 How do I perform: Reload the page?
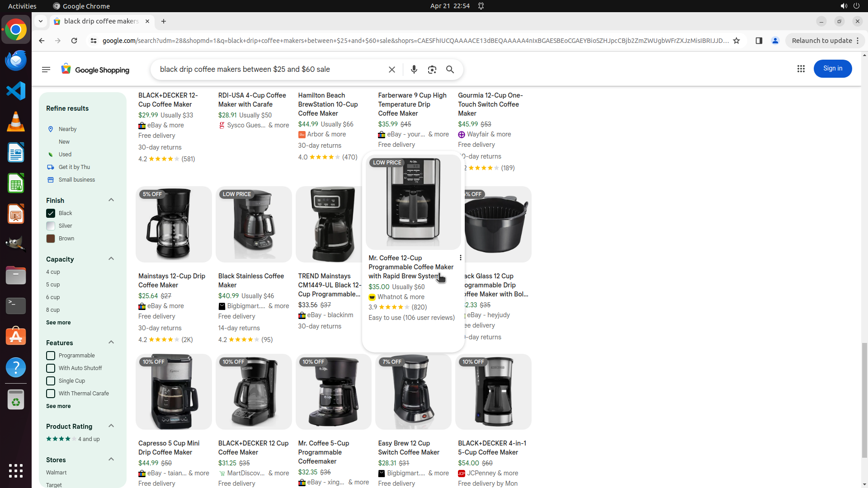tap(74, 41)
